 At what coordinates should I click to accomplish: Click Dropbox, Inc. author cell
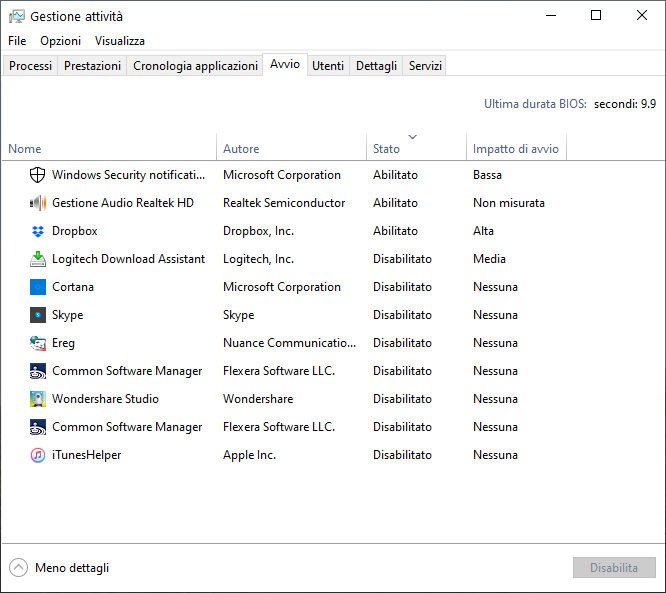(259, 231)
